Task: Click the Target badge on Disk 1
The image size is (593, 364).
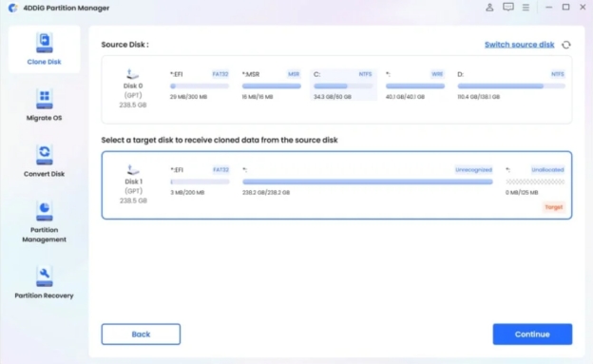Action: pos(554,207)
